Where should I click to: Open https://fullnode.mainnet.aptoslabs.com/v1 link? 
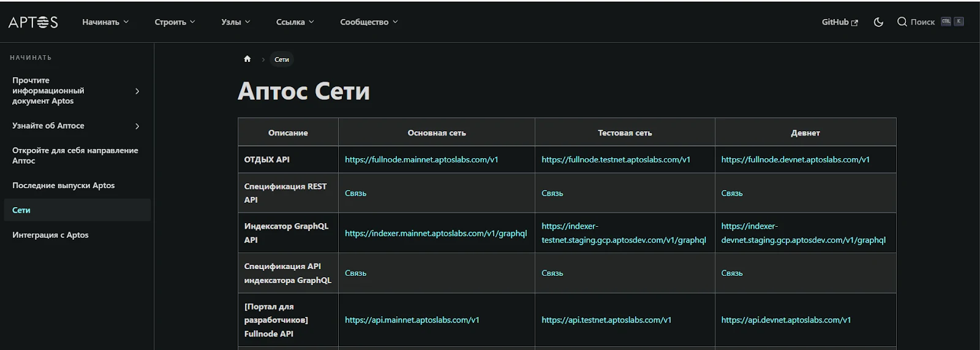421,159
